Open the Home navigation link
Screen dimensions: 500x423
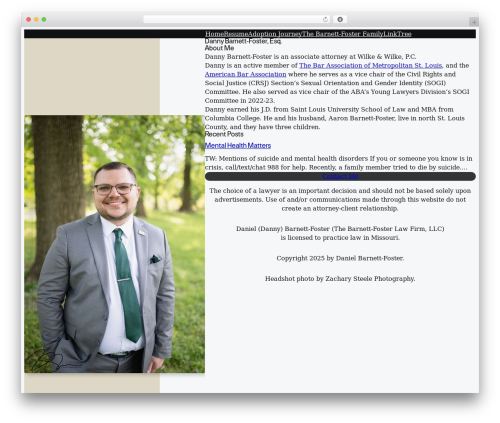[x=214, y=34]
